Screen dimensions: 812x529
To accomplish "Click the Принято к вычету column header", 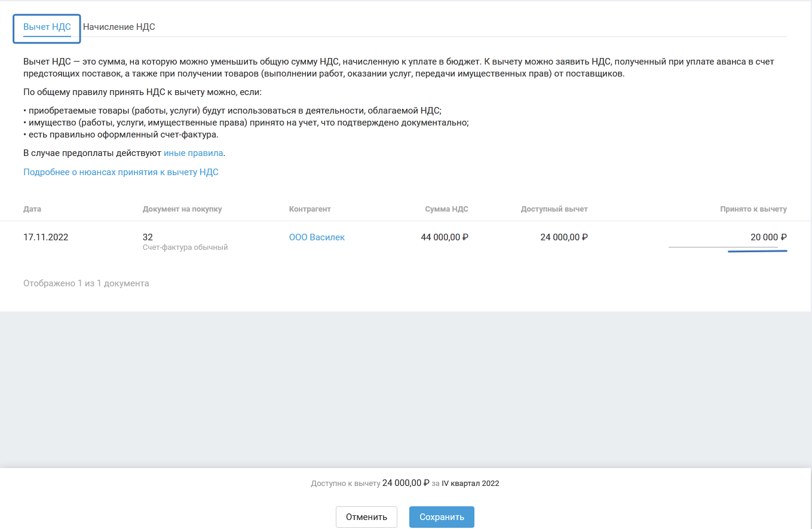I will 753,209.
